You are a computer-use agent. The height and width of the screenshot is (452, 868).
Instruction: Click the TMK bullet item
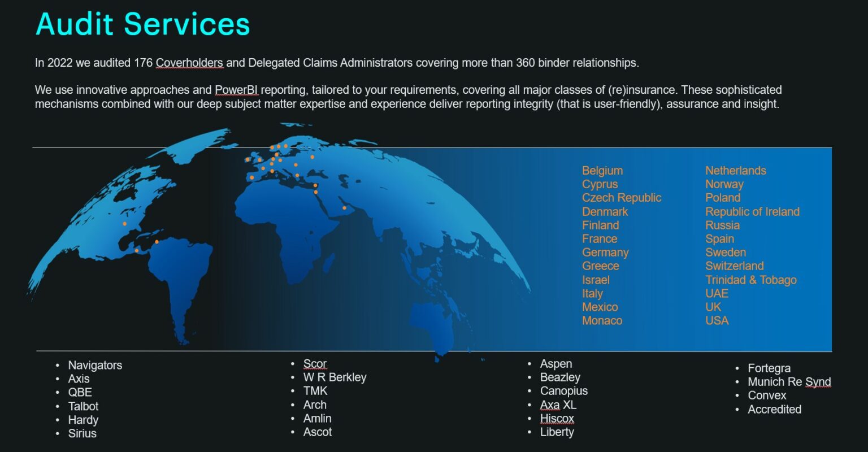(315, 391)
